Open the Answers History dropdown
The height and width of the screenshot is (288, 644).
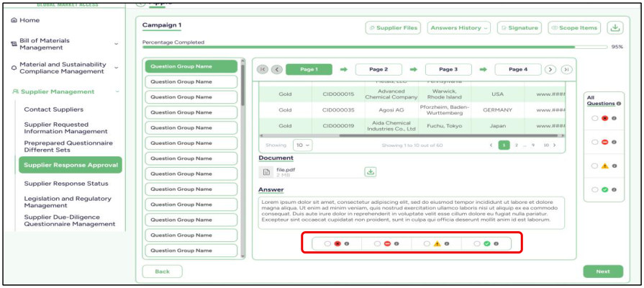459,27
